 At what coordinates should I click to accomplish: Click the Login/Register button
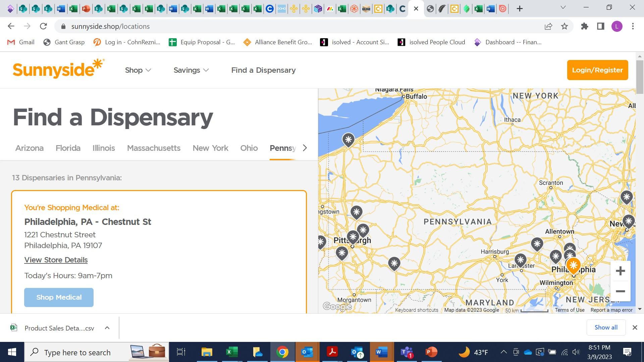click(597, 70)
